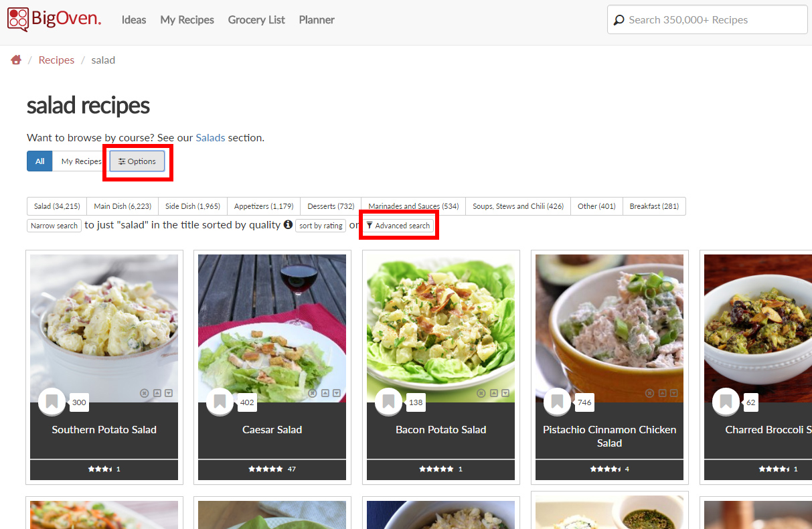Viewport: 812px width, 529px height.
Task: Open Planner in the top navigation
Action: pyautogui.click(x=317, y=20)
